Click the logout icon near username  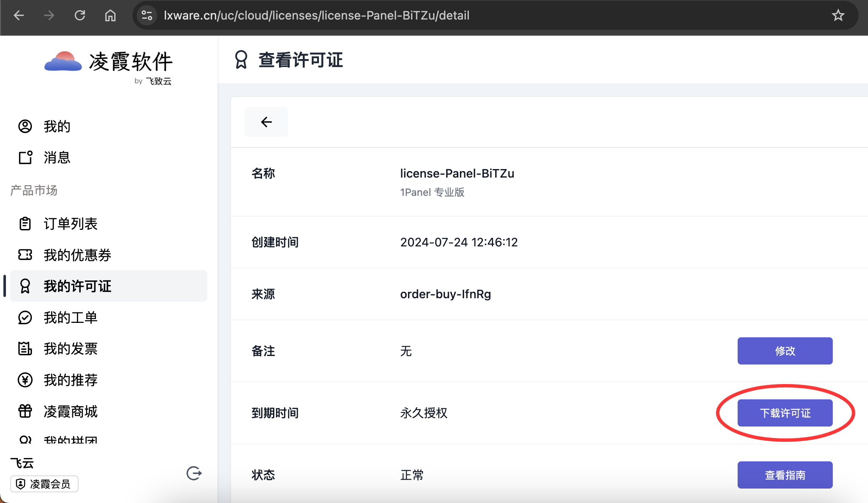coord(194,473)
